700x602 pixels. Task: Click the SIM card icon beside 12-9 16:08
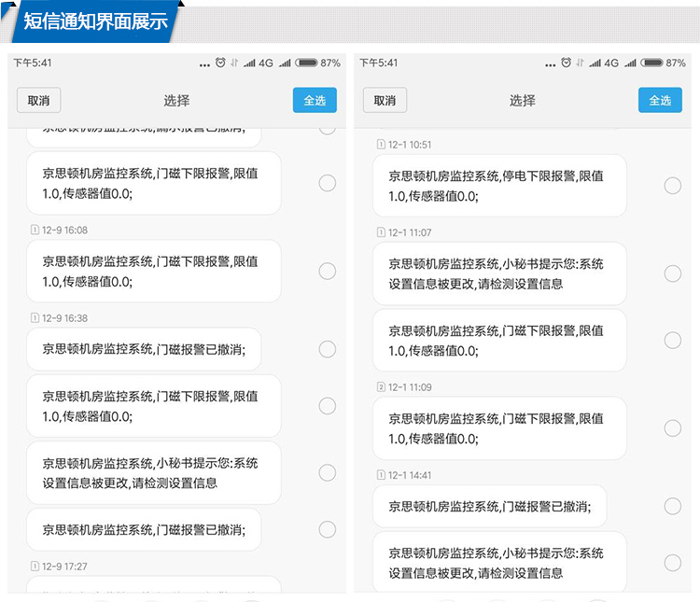pos(35,230)
